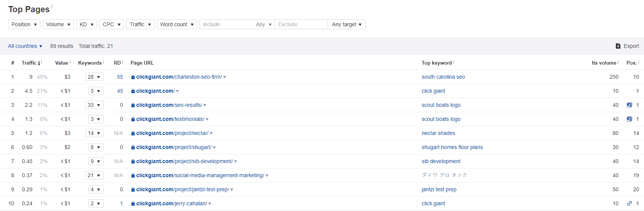Click the lock icon beside clickgiant.com/ homepage URL
The image size is (644, 211).
click(x=133, y=91)
